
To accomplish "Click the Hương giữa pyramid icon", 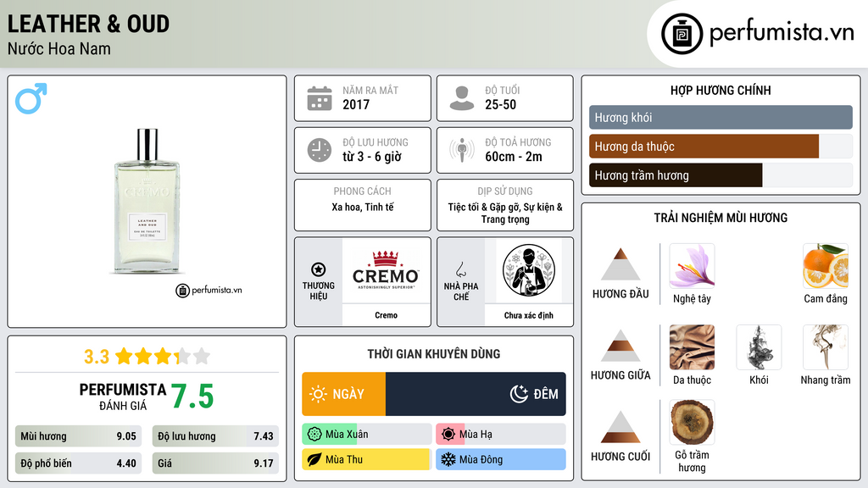I will [x=620, y=346].
